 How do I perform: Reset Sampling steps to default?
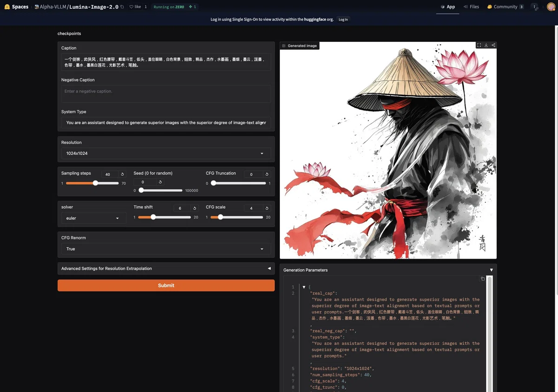point(122,174)
